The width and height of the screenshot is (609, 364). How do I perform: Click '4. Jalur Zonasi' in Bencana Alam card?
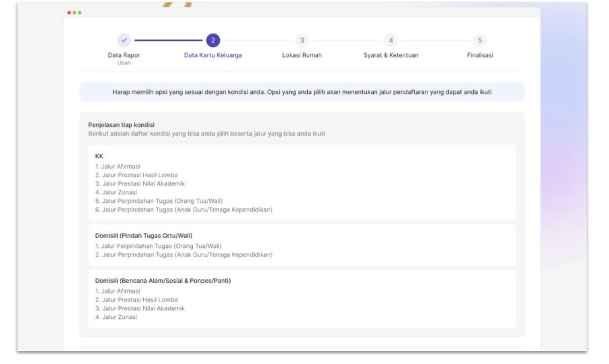point(116,317)
